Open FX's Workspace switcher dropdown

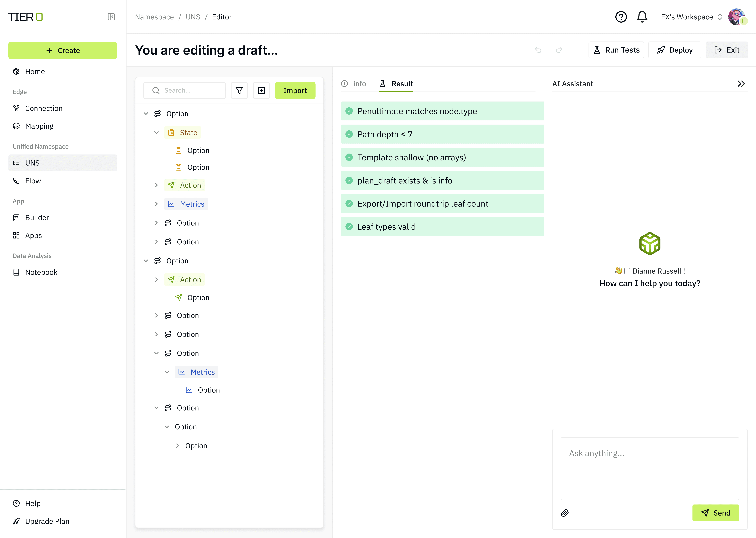[x=691, y=17]
